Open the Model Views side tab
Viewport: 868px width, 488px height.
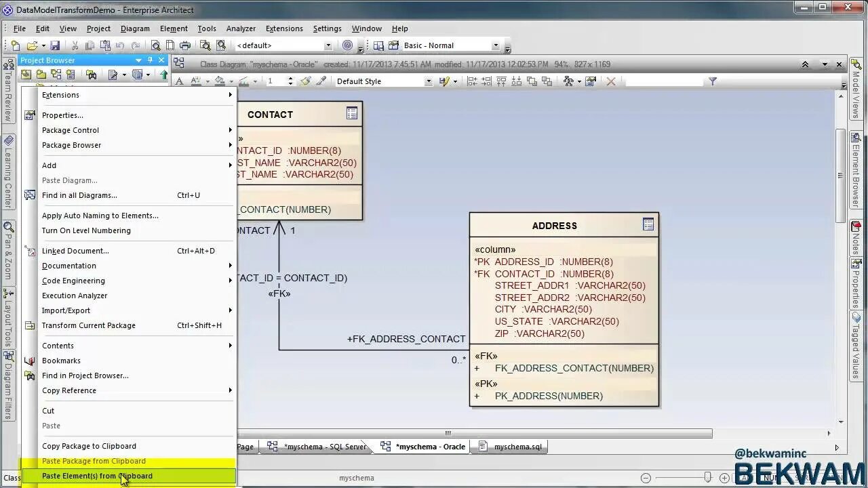coord(856,89)
